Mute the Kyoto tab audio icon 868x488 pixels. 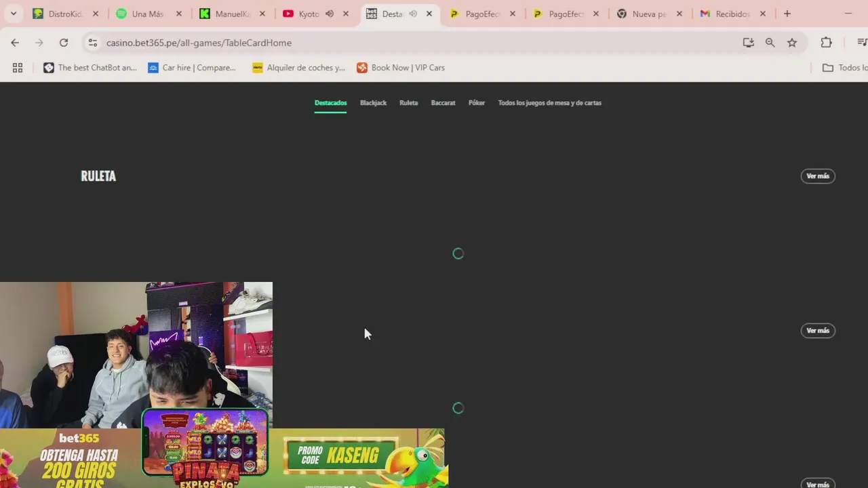tap(330, 14)
